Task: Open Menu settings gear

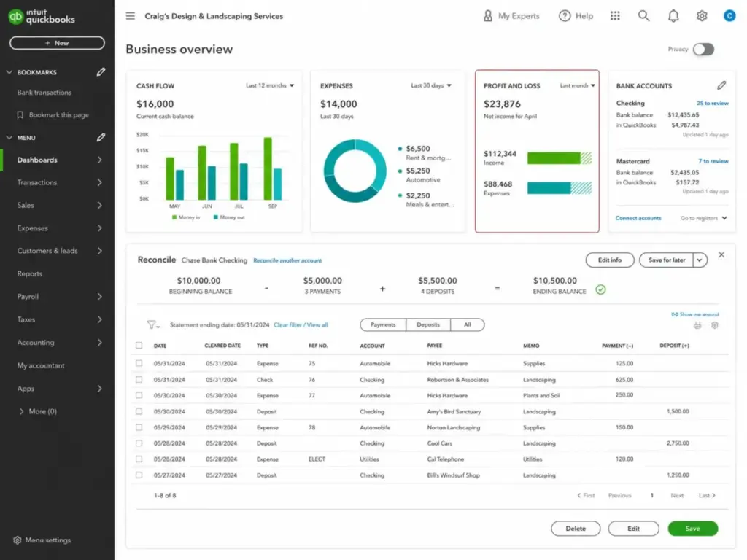Action: click(18, 540)
